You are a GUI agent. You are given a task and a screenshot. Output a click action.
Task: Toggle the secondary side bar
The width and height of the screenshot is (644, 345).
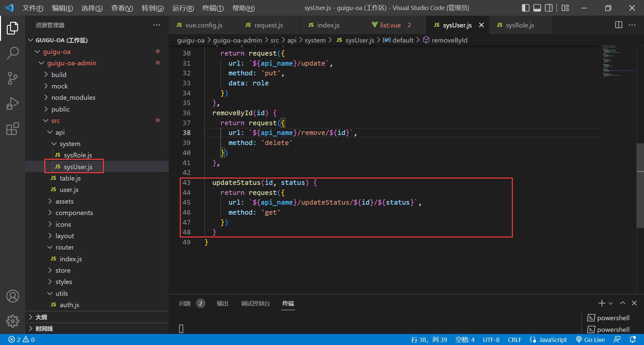549,8
